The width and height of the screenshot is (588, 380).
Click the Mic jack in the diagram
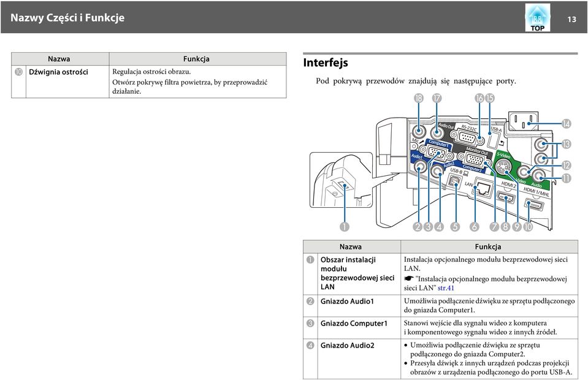coord(419,131)
